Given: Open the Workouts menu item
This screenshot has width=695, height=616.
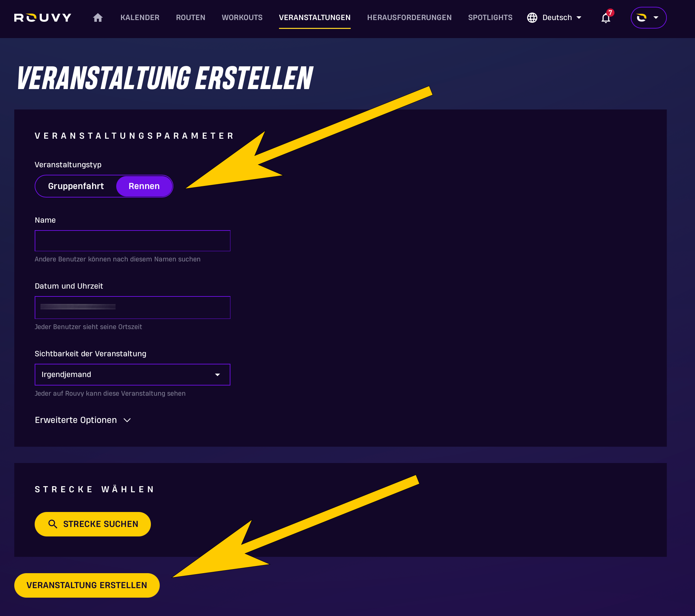Looking at the screenshot, I should [242, 18].
